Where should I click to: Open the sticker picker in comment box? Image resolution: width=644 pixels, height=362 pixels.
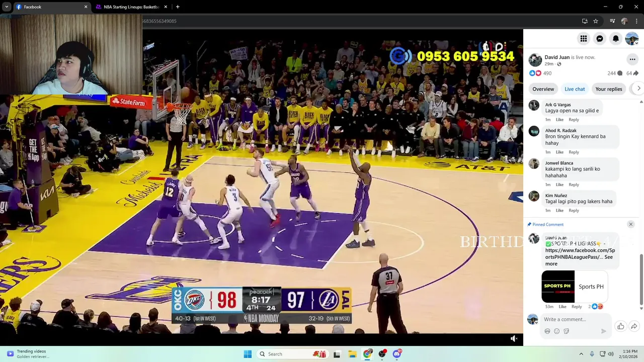click(x=567, y=331)
